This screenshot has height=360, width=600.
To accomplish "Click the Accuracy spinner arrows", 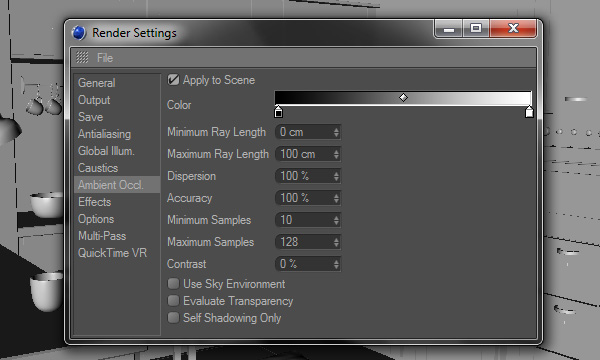I will (336, 198).
